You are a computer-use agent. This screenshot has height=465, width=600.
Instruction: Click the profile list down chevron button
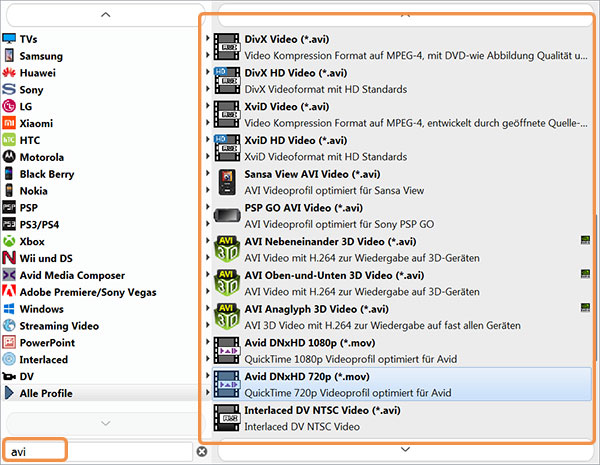point(405,449)
